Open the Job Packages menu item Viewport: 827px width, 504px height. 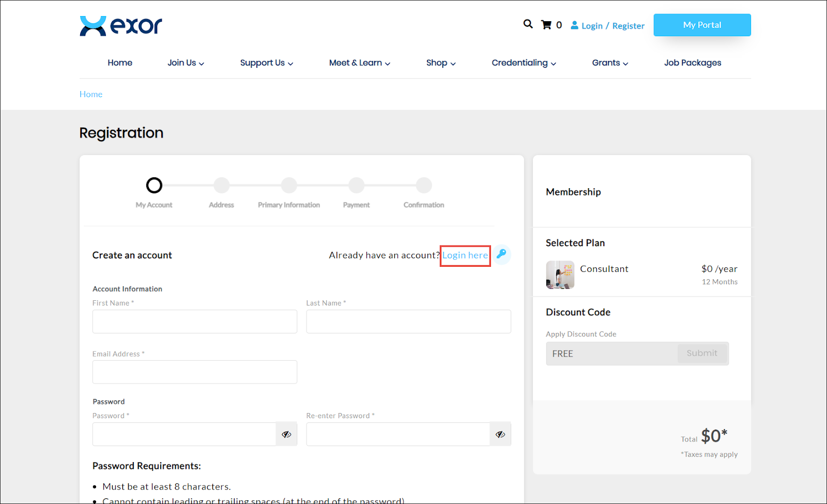pyautogui.click(x=692, y=63)
